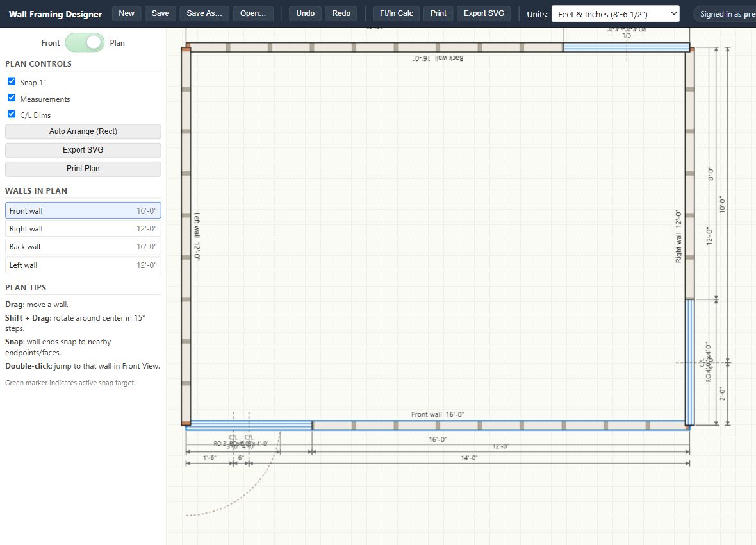This screenshot has height=545, width=756.
Task: Click Export SVG under Plan Controls
Action: tap(83, 150)
